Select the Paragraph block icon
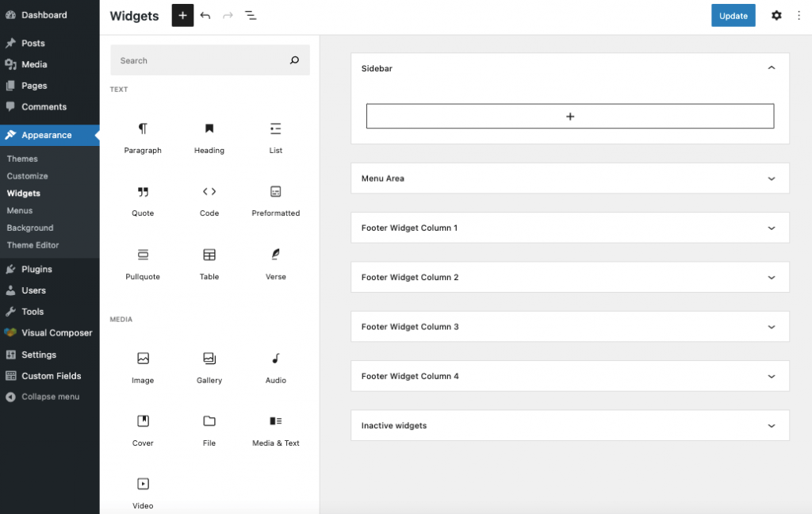Screen dimensions: 812x514 [x=143, y=135]
